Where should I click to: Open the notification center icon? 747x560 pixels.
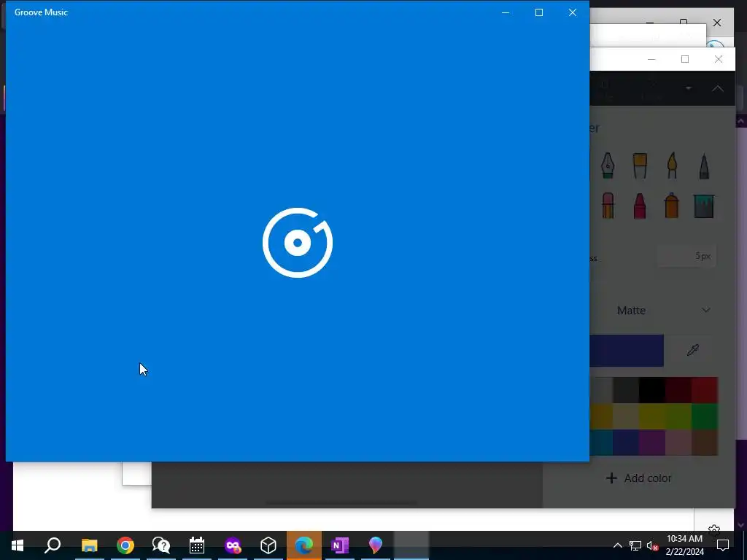coord(723,545)
